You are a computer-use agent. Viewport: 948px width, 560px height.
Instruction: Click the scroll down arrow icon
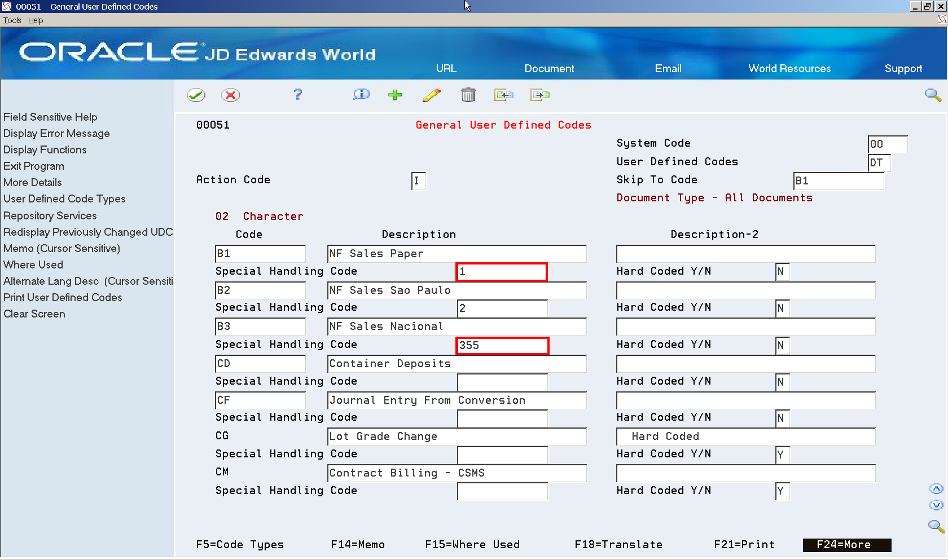(x=936, y=505)
